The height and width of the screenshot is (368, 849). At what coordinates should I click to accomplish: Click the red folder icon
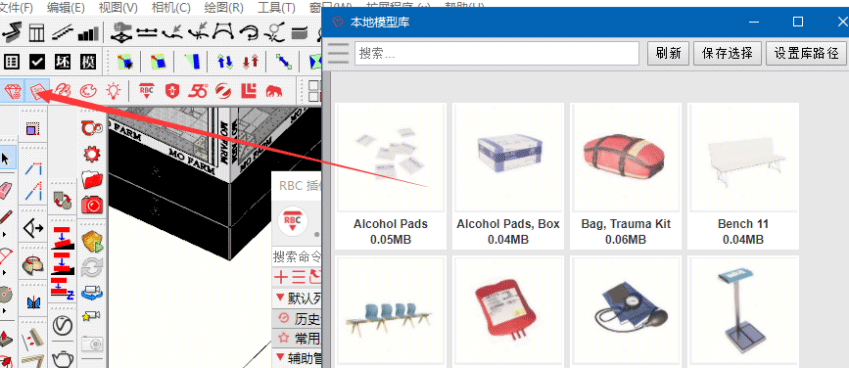(x=92, y=180)
